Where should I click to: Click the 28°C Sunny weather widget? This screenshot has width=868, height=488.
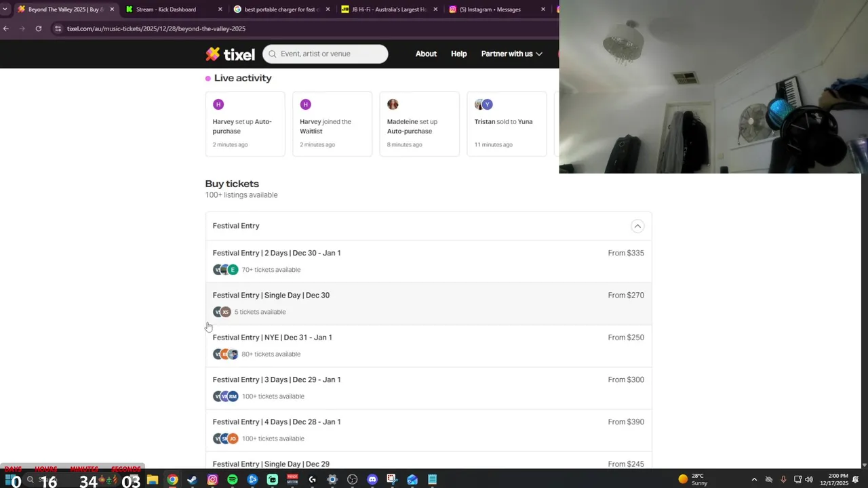[693, 479]
